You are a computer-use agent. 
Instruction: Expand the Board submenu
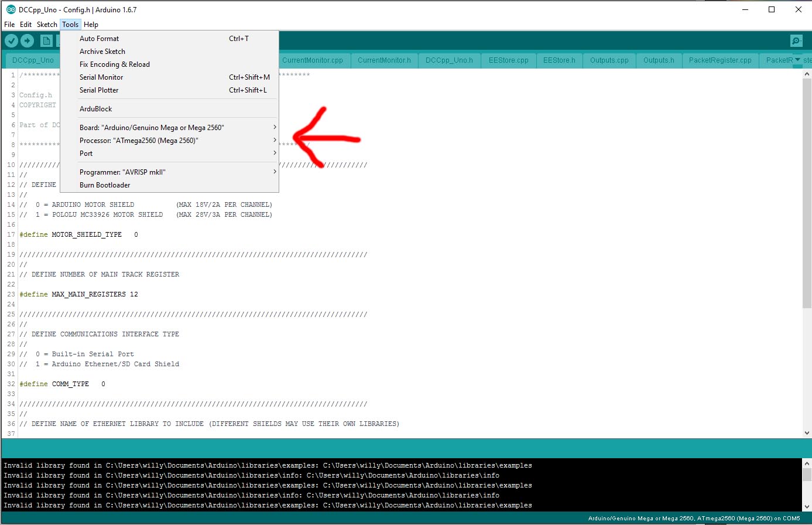(x=179, y=127)
